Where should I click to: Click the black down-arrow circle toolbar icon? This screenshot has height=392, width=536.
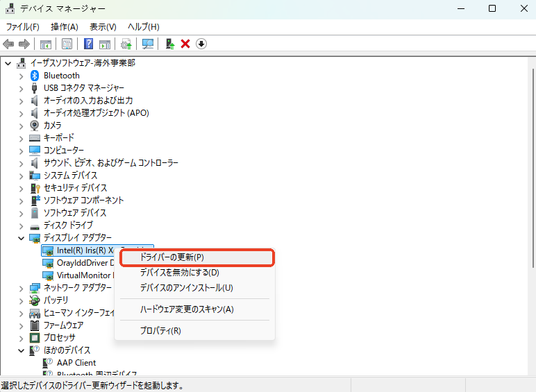[201, 44]
